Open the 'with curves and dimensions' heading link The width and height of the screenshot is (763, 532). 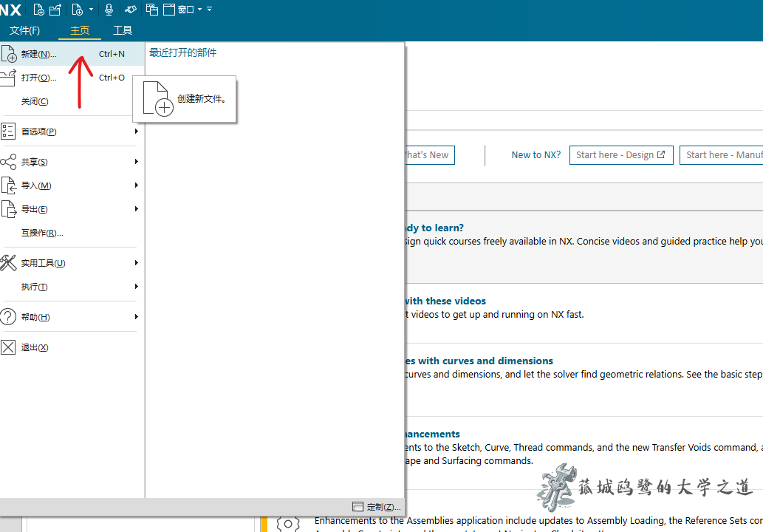point(479,361)
